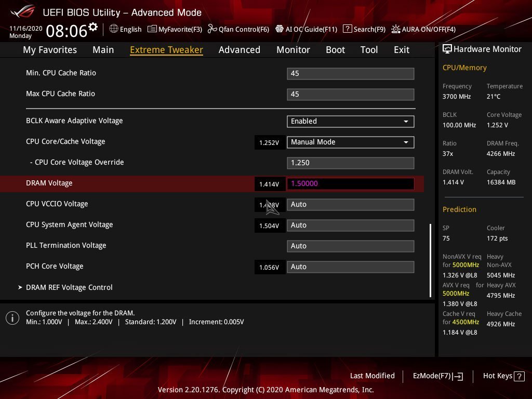This screenshot has height=399, width=532.
Task: Click the 16384 MB capacity value
Action: pos(501,182)
